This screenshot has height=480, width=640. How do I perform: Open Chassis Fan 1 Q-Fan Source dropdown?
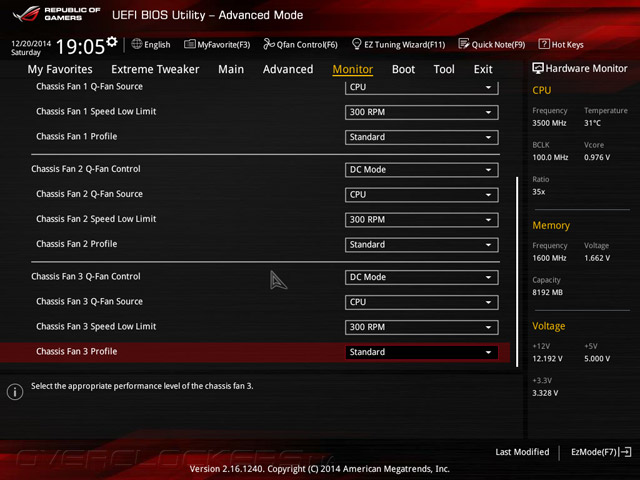[x=422, y=87]
